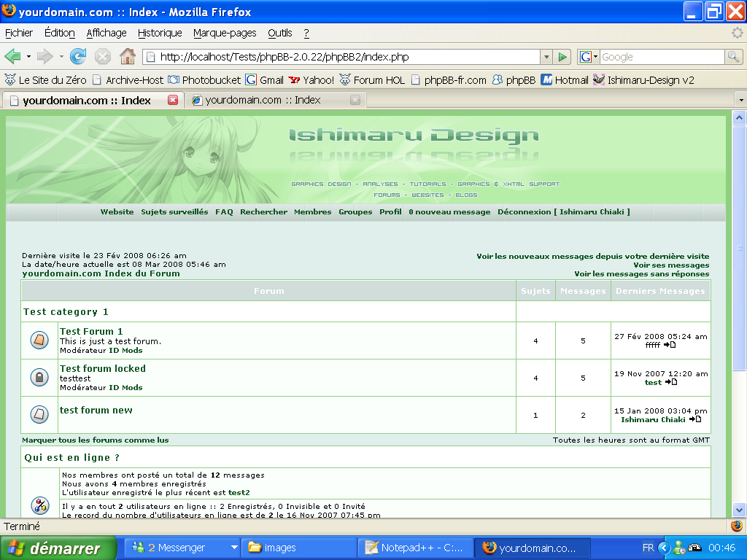Image resolution: width=747 pixels, height=560 pixels.
Task: Expand the list-all-tabs dropdown
Action: (741, 101)
